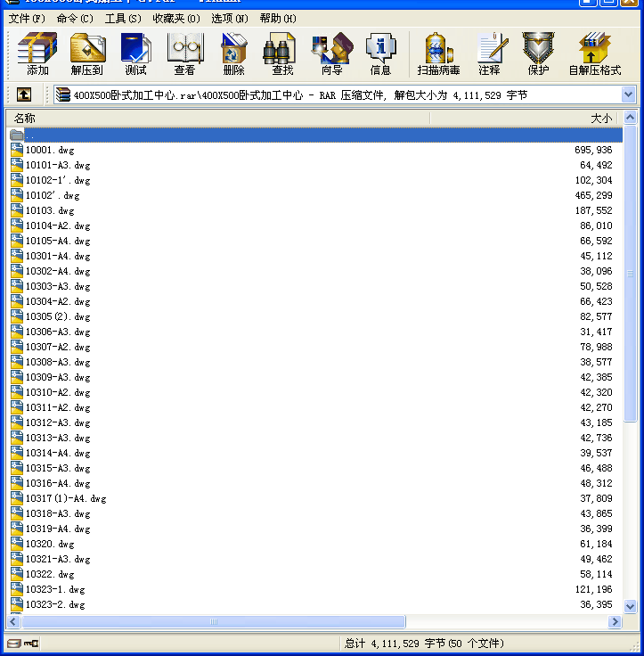
Task: Click the View (查看) toolbar icon
Action: click(x=184, y=53)
